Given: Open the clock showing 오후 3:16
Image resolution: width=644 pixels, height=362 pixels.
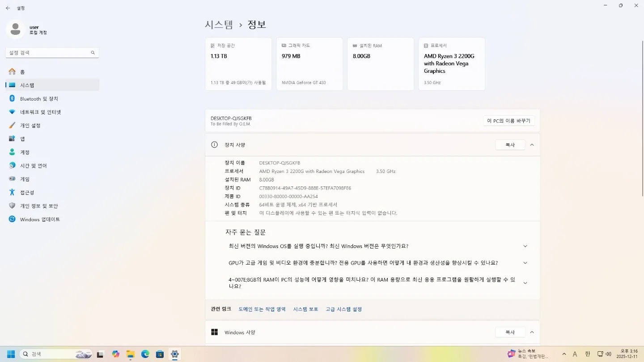Looking at the screenshot, I should pyautogui.click(x=627, y=354).
